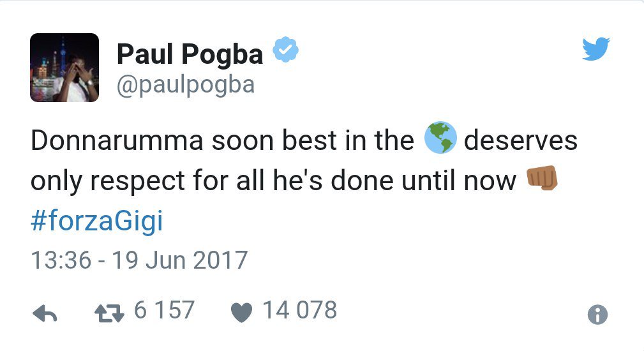Open Paul Pogba's profile picture
Screen dimensions: 644x351
click(x=64, y=68)
